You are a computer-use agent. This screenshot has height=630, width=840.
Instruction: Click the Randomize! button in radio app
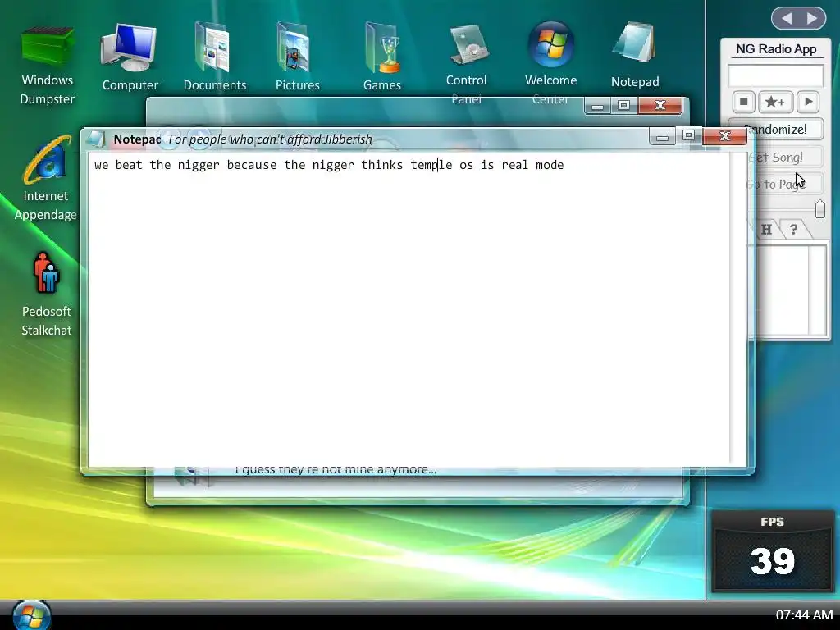[783, 129]
